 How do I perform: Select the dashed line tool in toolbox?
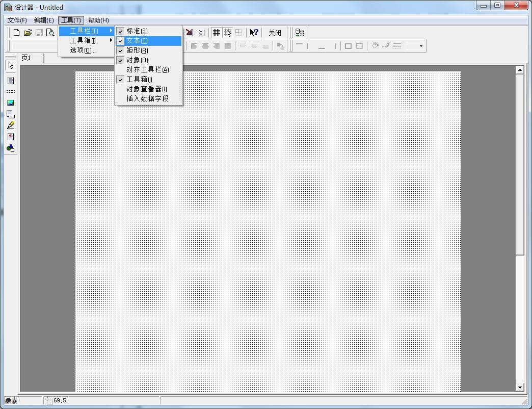11,92
